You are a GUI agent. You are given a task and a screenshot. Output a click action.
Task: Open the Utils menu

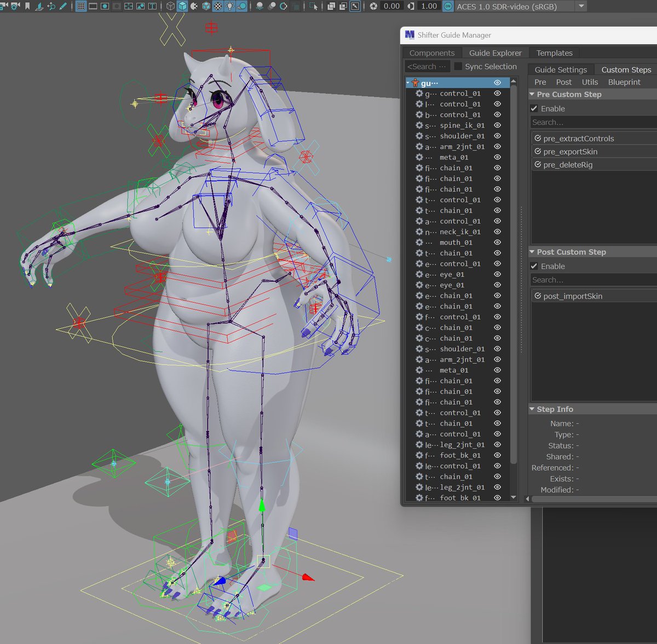[590, 82]
